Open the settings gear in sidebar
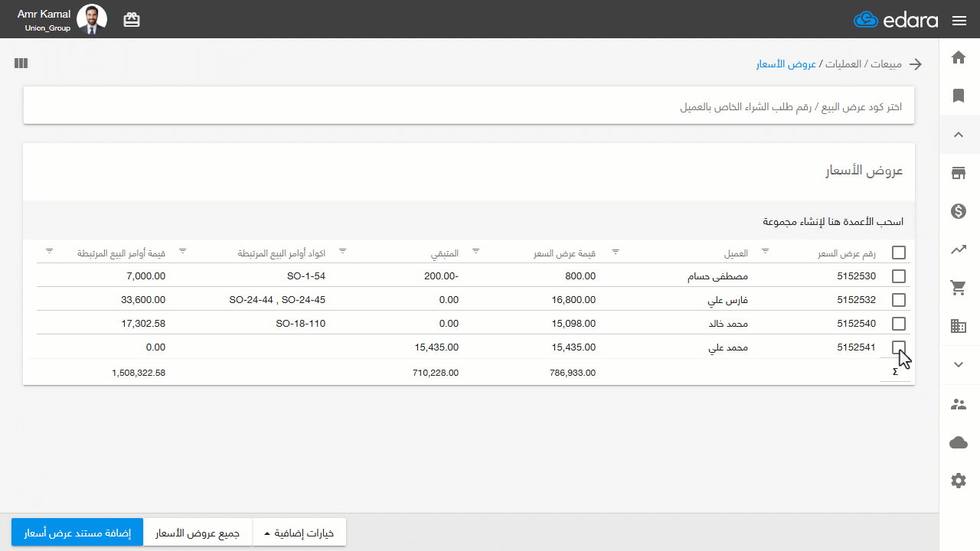This screenshot has height=551, width=980. [959, 481]
